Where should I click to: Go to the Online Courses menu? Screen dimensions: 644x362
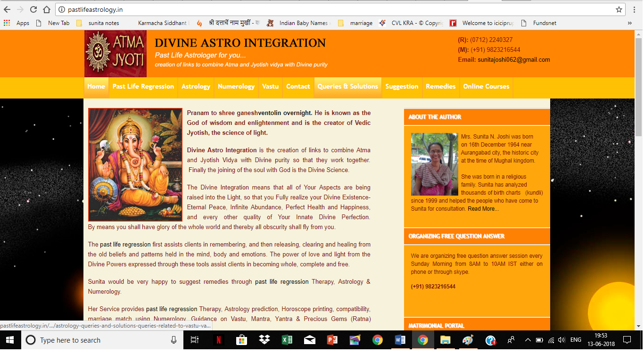[x=486, y=87]
